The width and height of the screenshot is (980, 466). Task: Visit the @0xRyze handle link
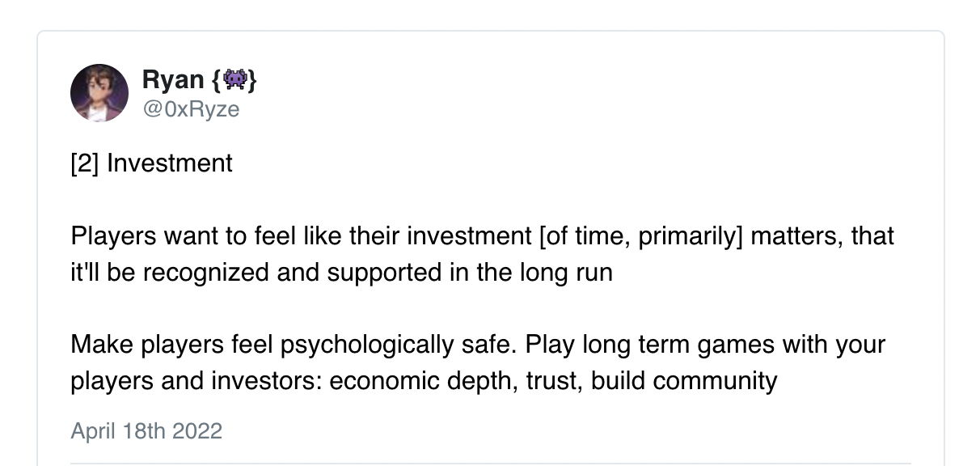(191, 109)
